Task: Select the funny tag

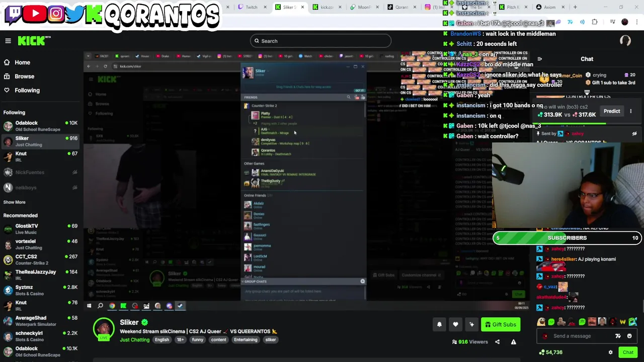Action: pos(198,340)
